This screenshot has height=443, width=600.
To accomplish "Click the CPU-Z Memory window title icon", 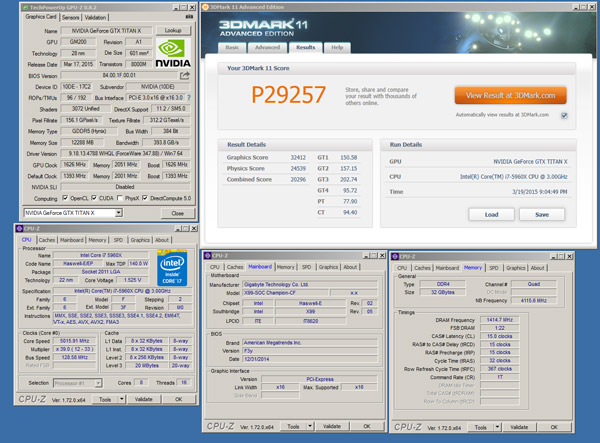I will [395, 257].
